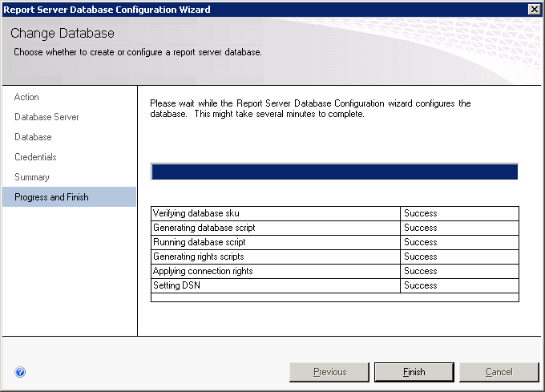Select the Verifying database sku row
Screen dimensions: 545x392
pyautogui.click(x=196, y=213)
